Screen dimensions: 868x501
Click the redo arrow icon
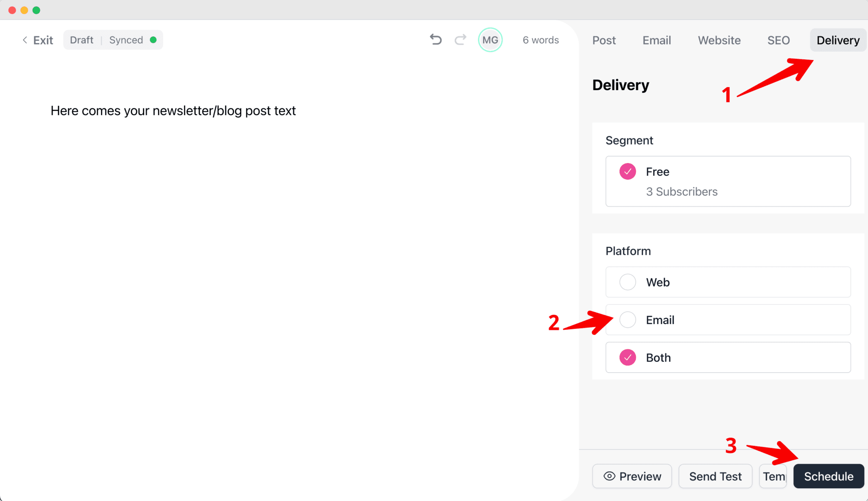click(460, 40)
